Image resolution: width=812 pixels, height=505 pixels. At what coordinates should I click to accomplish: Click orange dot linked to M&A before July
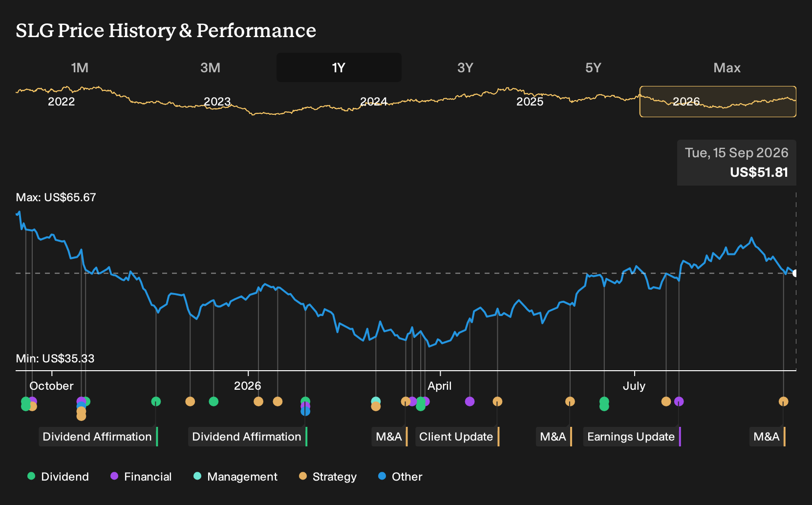[570, 401]
